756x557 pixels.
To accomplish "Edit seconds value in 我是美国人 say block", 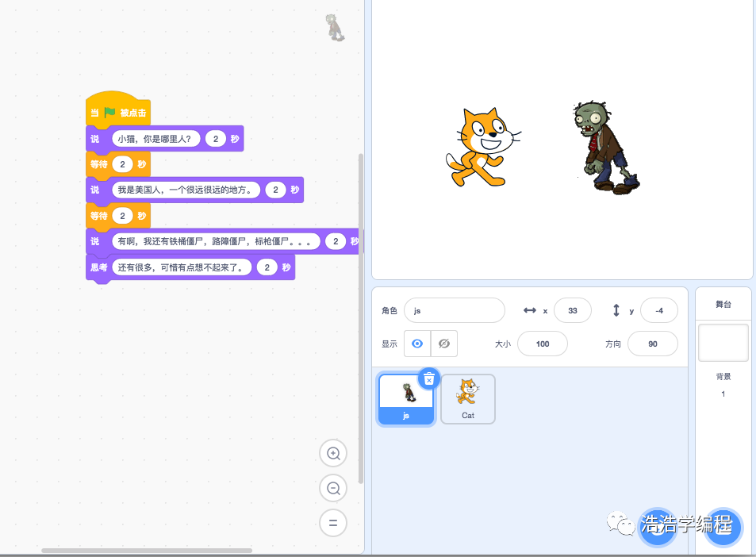I will pos(275,190).
